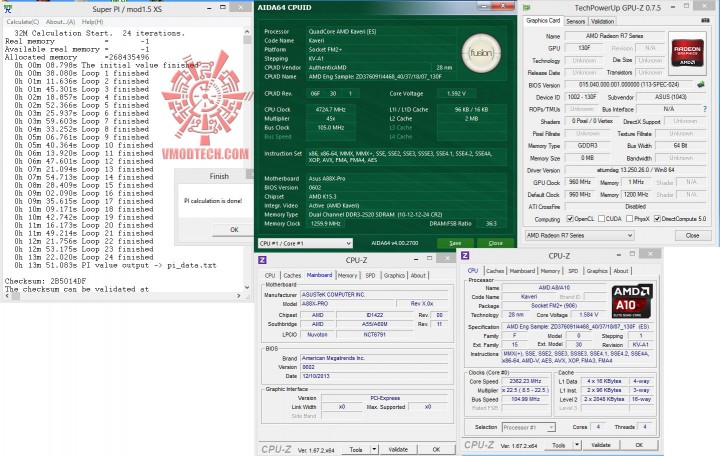The height and width of the screenshot is (456, 720).
Task: Click the Radeon Graphics logo in GPU-Z
Action: click(687, 53)
